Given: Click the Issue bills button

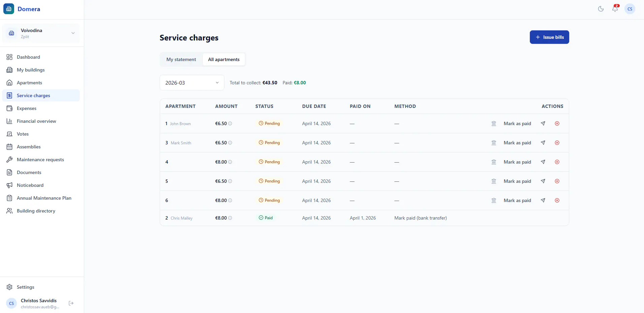Looking at the screenshot, I should click(549, 37).
